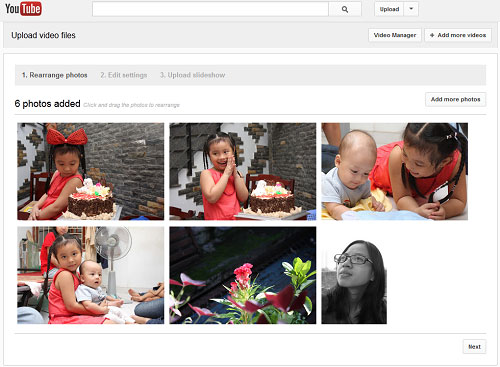Select photo of baby and girl lying down
This screenshot has height=367, width=500.
tap(394, 171)
